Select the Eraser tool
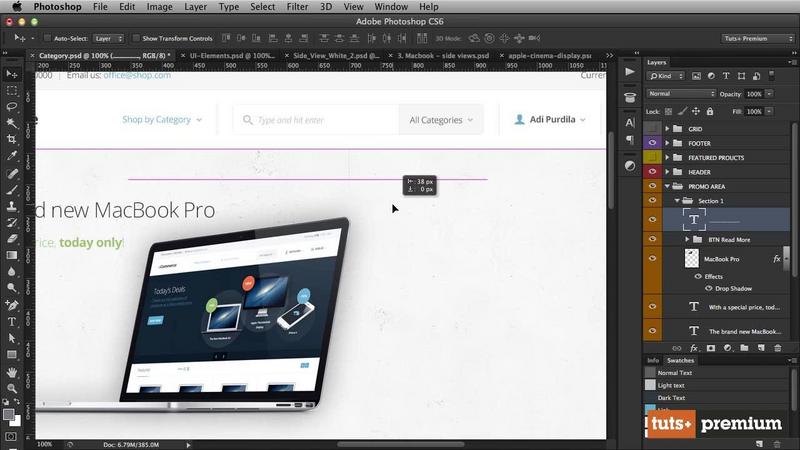Viewport: 800px width, 450px height. [x=12, y=239]
